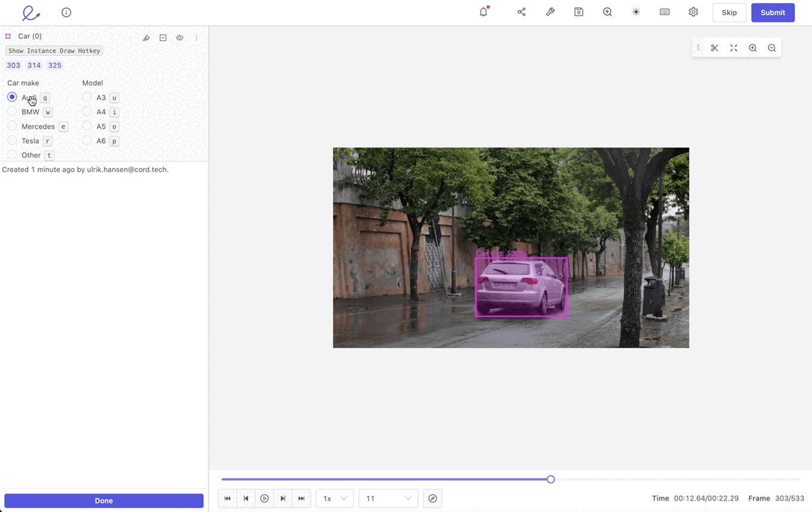The image size is (812, 512).
Task: Click the fit-to-screen icon on the canvas toolbar
Action: (733, 48)
